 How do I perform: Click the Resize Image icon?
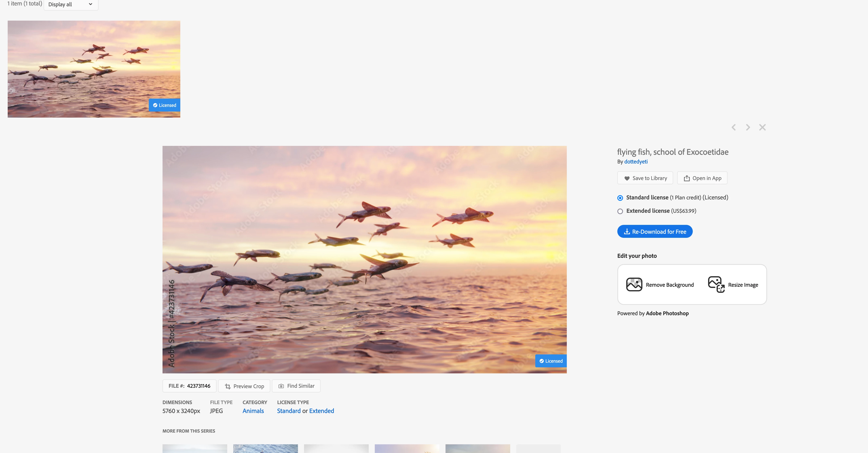716,285
